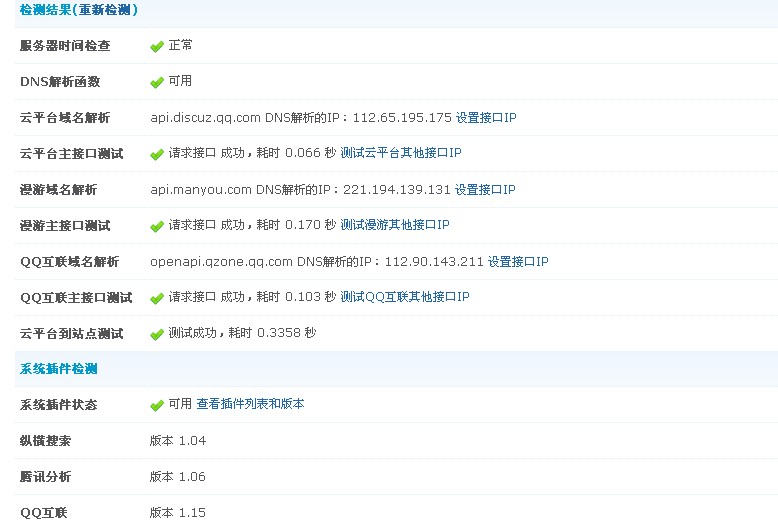The width and height of the screenshot is (778, 527).
Task: Click checkmark icon in 漫游主接口测试 row
Action: click(x=157, y=226)
